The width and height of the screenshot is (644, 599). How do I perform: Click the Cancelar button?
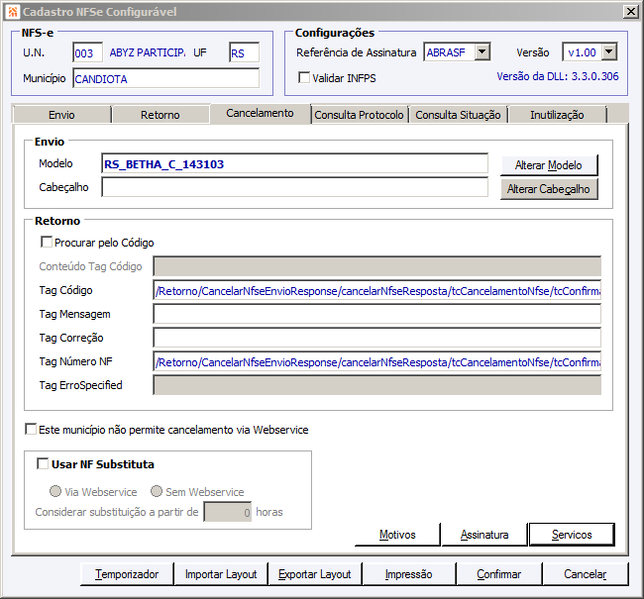[585, 574]
